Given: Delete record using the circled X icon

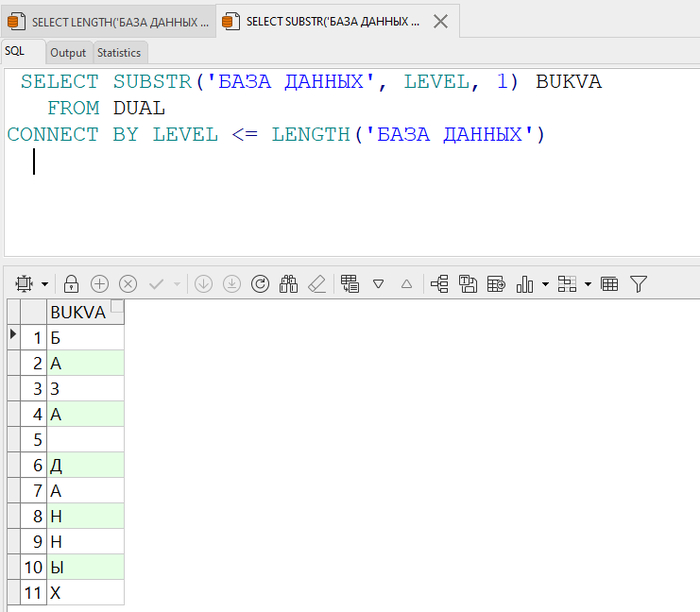Looking at the screenshot, I should [128, 284].
